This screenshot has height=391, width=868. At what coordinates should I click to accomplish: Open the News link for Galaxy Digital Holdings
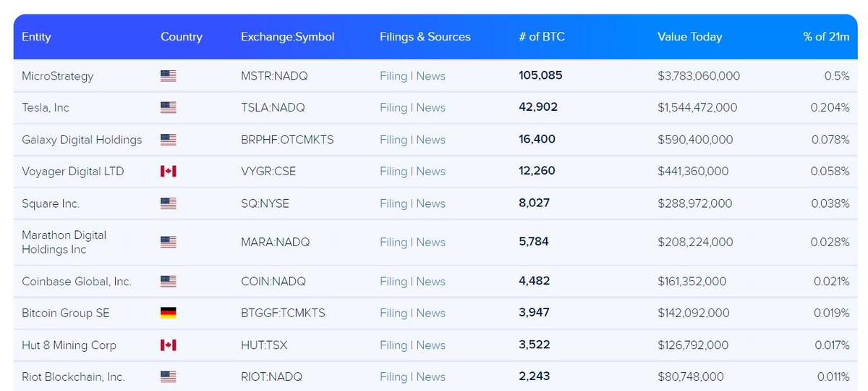click(431, 140)
